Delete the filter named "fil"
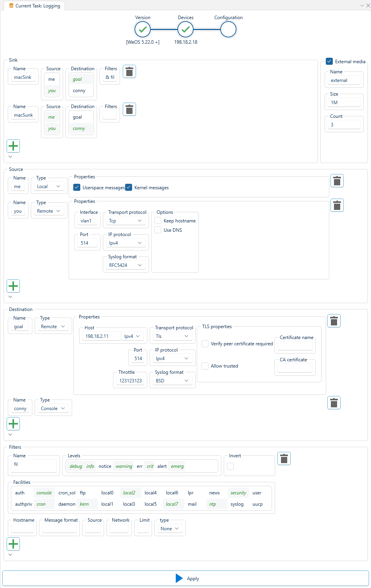The width and height of the screenshot is (371, 588). point(284,458)
